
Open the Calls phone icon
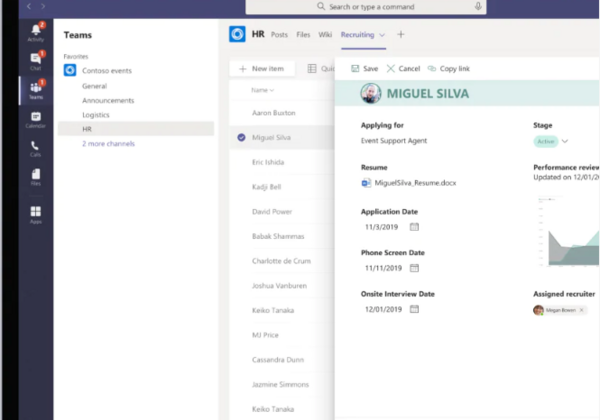[x=35, y=145]
